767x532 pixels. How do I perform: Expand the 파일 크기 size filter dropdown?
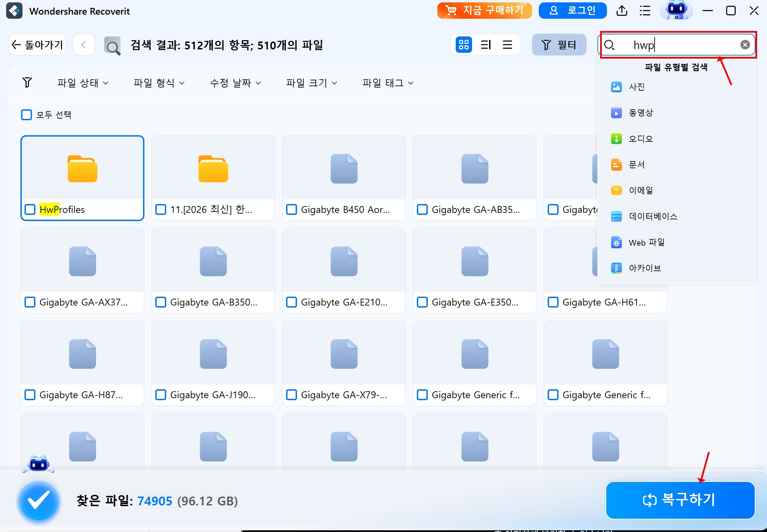click(311, 82)
